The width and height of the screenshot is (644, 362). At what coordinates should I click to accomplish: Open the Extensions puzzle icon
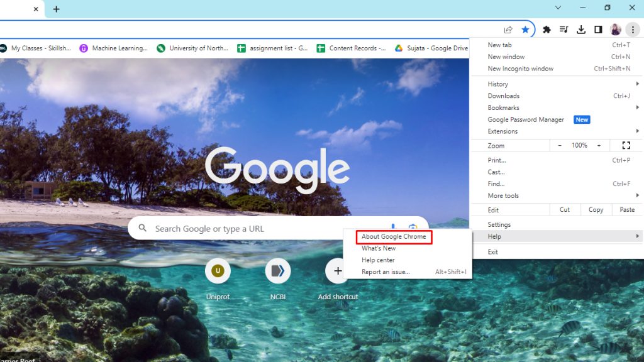tap(547, 30)
